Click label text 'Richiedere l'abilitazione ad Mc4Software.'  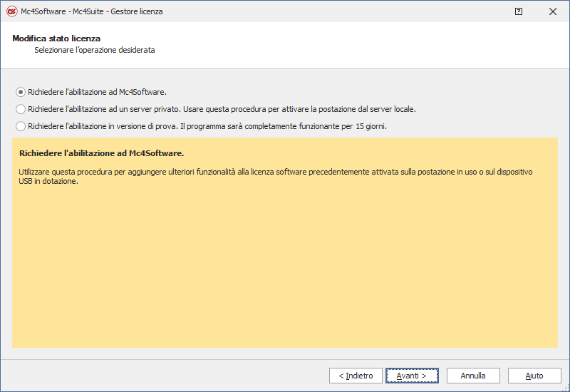pos(97,92)
